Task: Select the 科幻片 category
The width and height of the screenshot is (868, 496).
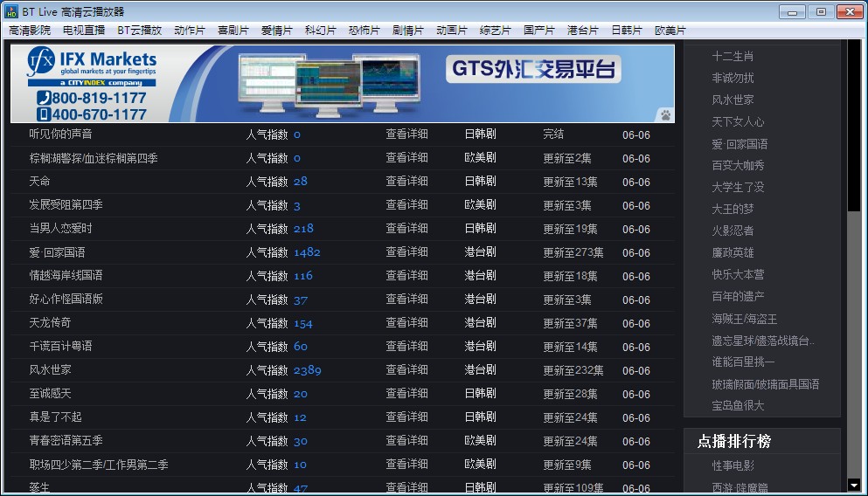Action: [x=321, y=31]
